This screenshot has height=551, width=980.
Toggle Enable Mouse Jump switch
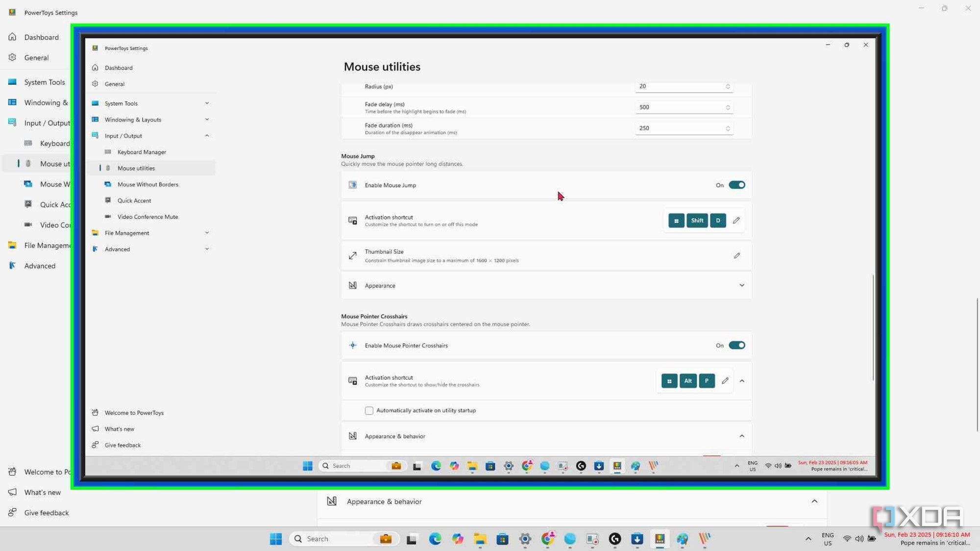[x=736, y=185]
